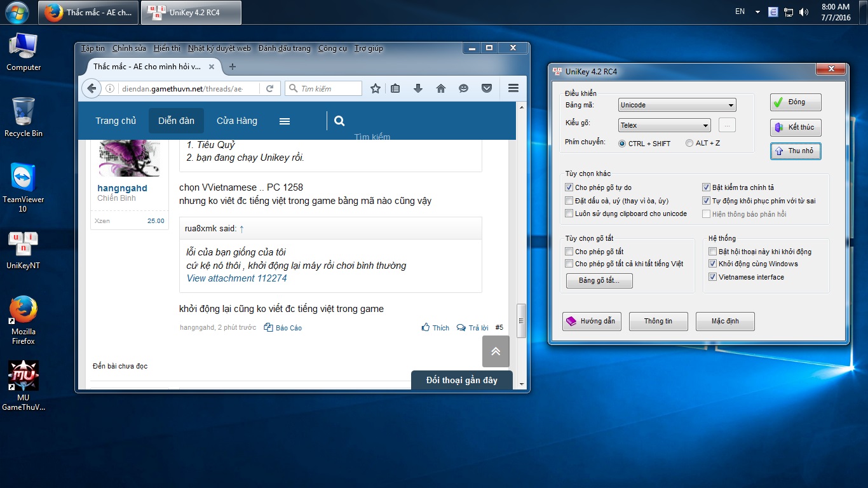Click the Windows Start orb
The width and height of the screenshot is (868, 488).
[x=17, y=12]
